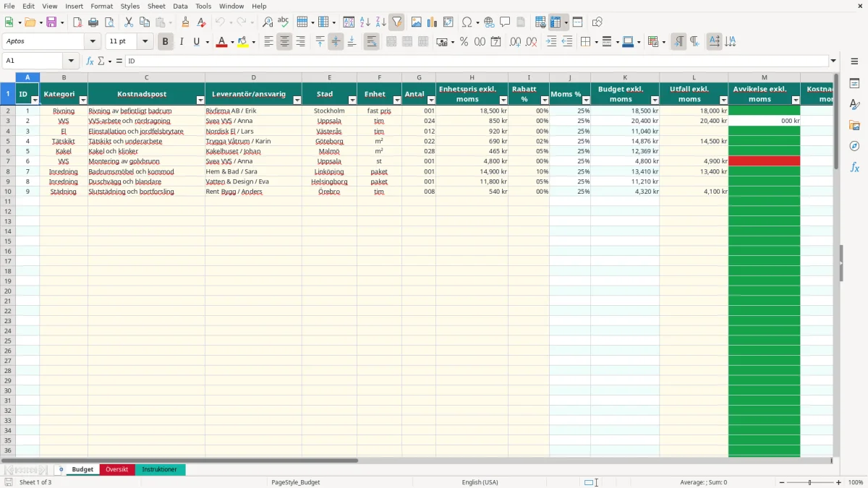The height and width of the screenshot is (488, 868).
Task: Click the Delete Decimal Place icon
Action: click(x=531, y=42)
